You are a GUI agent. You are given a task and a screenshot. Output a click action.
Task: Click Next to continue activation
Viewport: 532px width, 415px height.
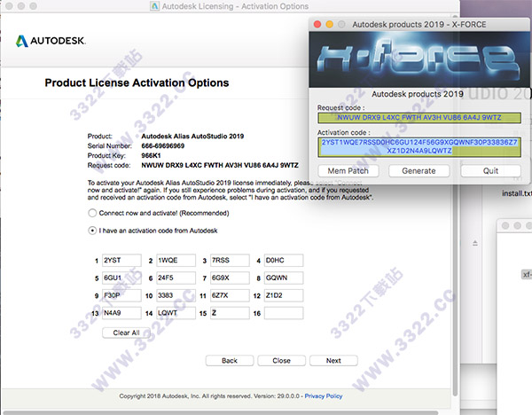tap(333, 361)
